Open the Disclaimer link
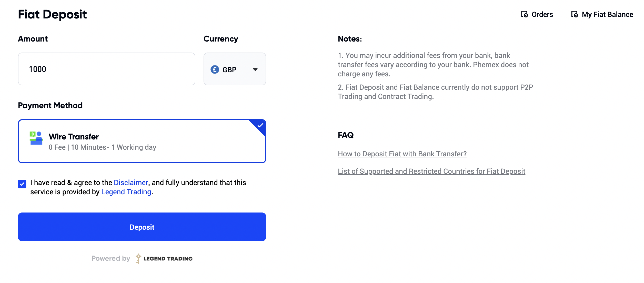The width and height of the screenshot is (644, 283). pos(131,183)
